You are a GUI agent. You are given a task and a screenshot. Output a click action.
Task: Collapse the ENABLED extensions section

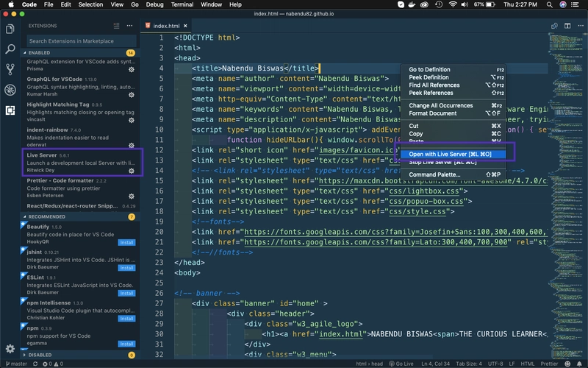(x=80, y=52)
